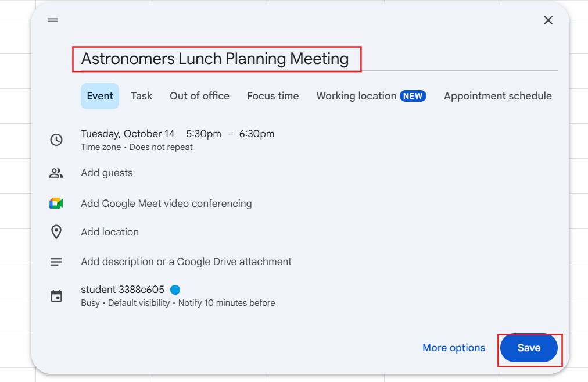Edit the event title text field
The height and width of the screenshot is (382, 588).
215,59
